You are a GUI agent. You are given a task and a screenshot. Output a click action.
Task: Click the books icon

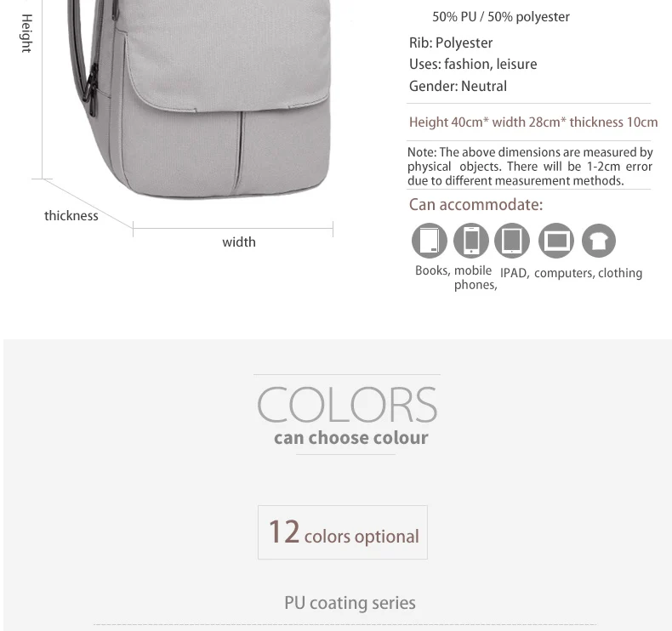coord(429,241)
